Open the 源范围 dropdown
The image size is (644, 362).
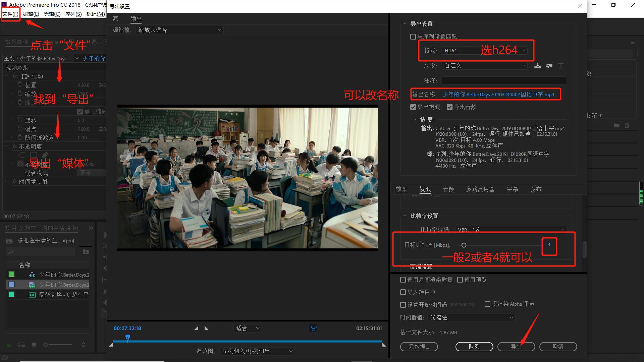point(257,351)
